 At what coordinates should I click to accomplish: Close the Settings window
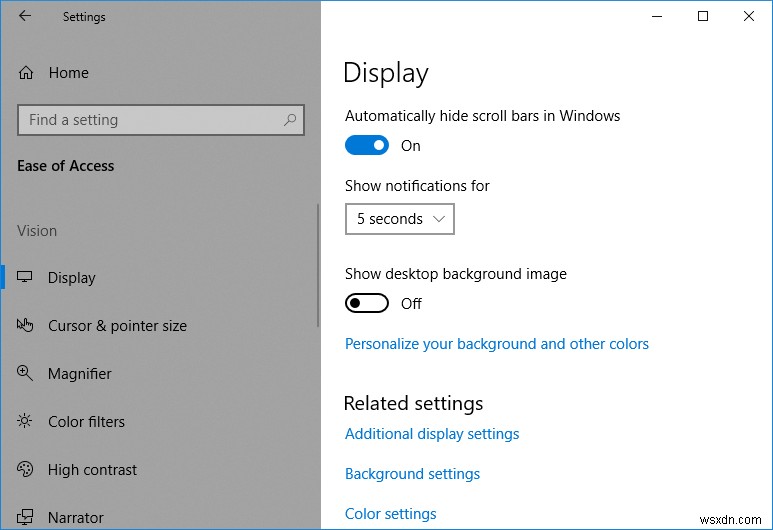click(749, 16)
